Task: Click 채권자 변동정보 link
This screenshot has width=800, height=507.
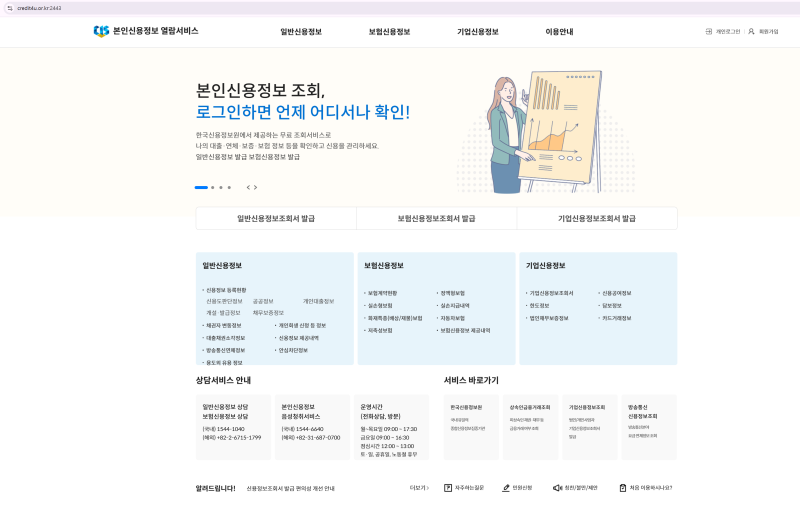Action: coord(223,325)
